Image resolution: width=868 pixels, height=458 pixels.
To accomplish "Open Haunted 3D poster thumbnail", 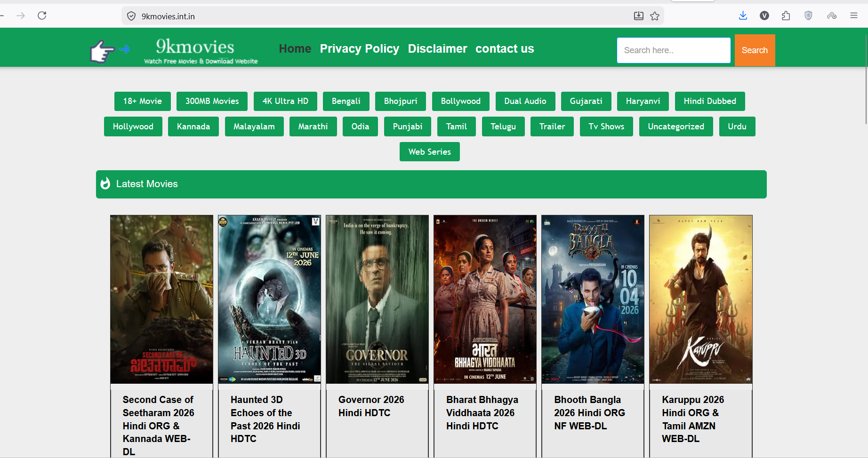I will click(x=269, y=300).
